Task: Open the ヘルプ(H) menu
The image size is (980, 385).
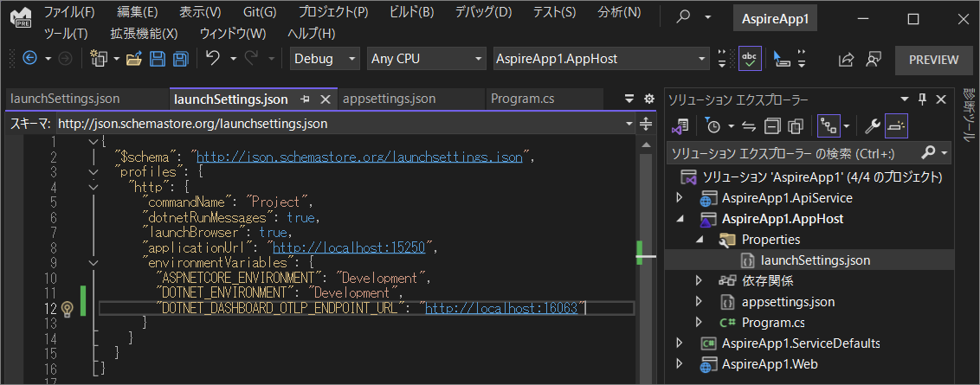Action: [x=312, y=33]
